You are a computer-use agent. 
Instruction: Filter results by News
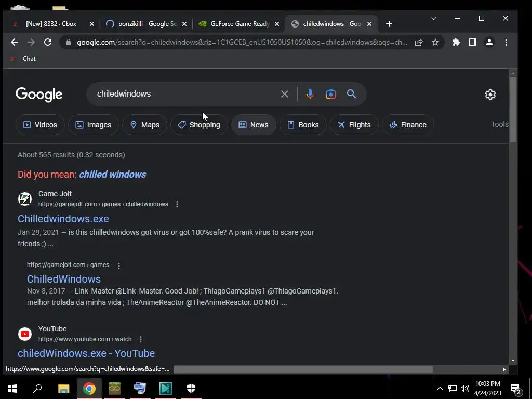point(254,125)
